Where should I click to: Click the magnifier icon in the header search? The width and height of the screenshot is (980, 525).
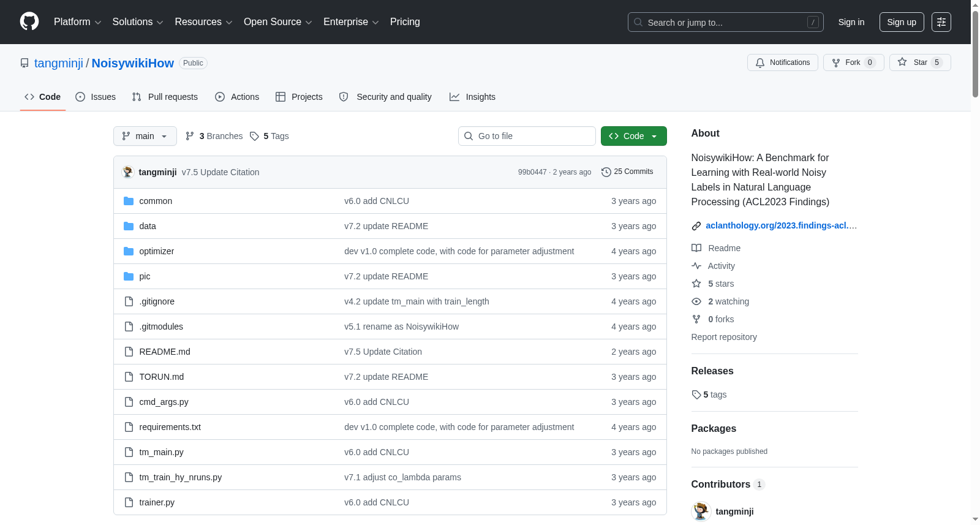pos(638,22)
